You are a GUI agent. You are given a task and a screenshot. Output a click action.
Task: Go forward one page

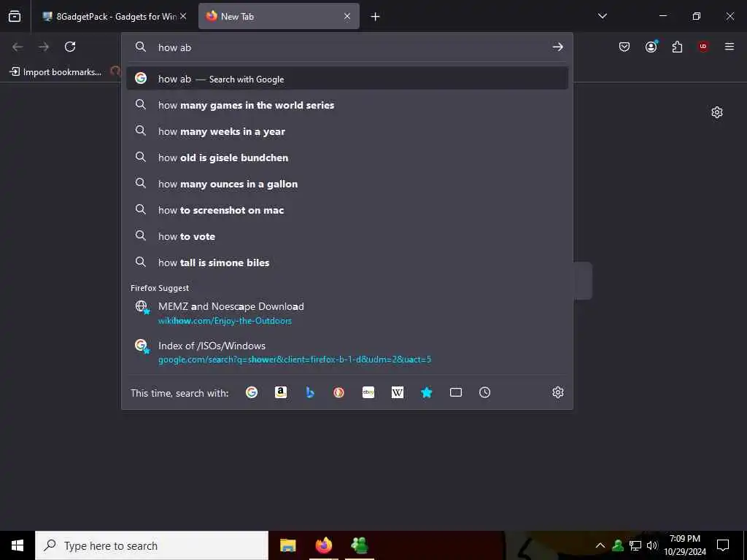(44, 47)
